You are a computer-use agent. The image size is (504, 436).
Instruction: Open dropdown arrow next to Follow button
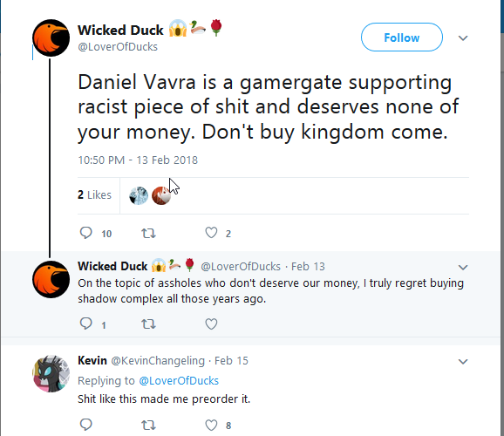coord(463,38)
